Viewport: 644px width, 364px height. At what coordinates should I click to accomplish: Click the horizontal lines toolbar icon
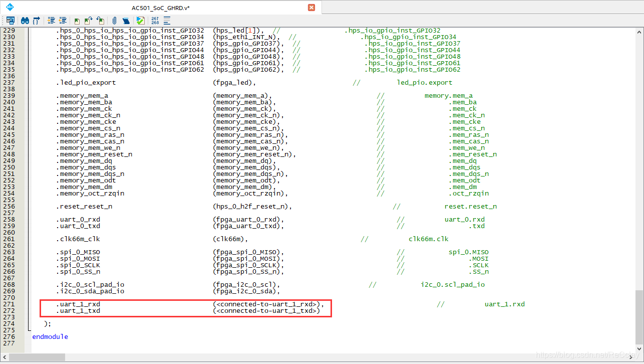point(167,21)
